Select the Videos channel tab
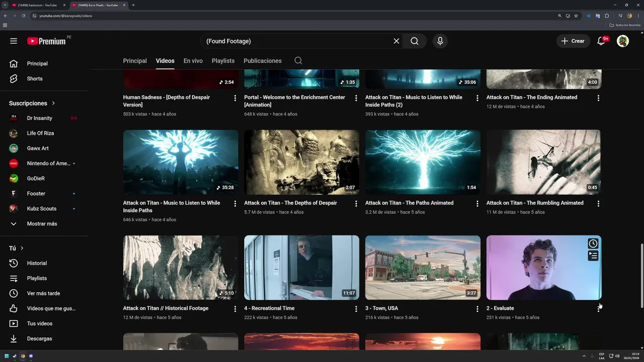 tap(165, 61)
